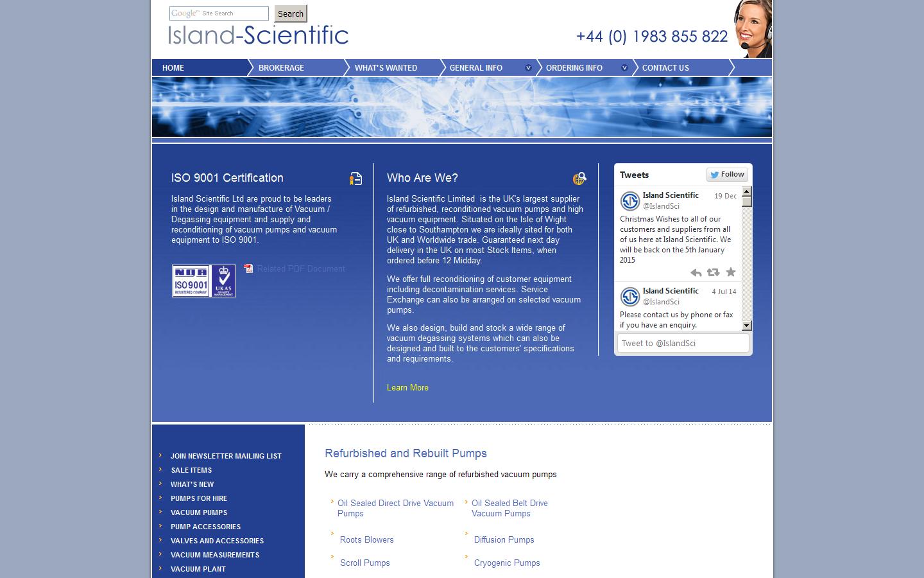Favorite the Christmas Wishes tweet
This screenshot has height=578, width=924.
point(731,272)
